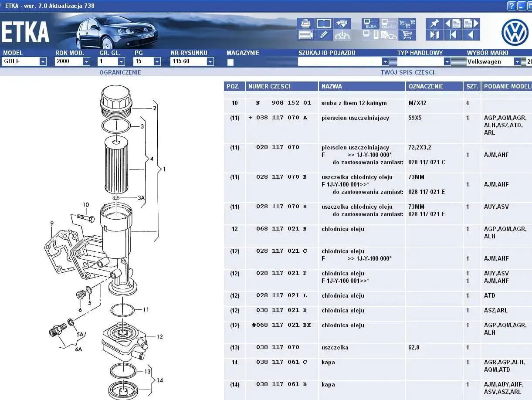Click the Volkswagen logo
The height and width of the screenshot is (400, 532).
(x=515, y=32)
